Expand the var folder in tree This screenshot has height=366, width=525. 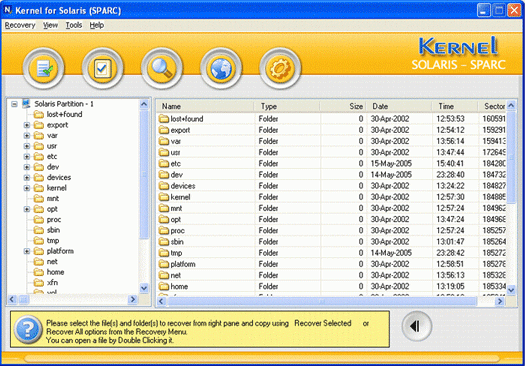(x=27, y=136)
